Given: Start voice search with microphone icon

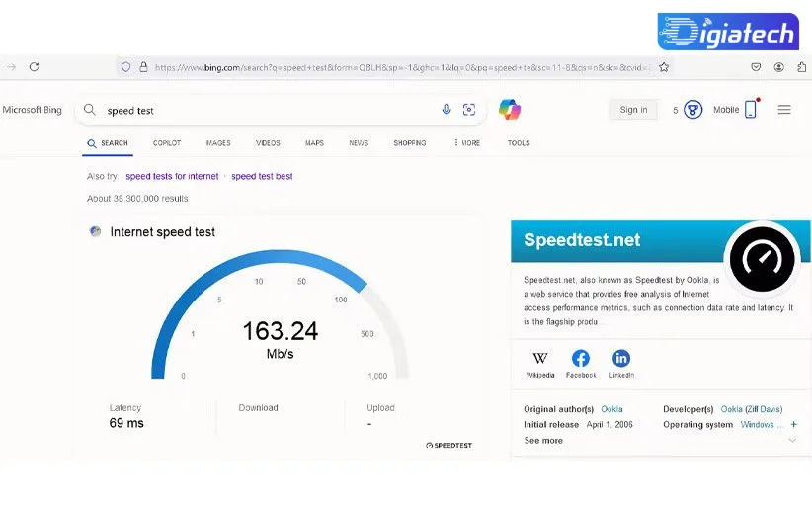Looking at the screenshot, I should point(447,110).
